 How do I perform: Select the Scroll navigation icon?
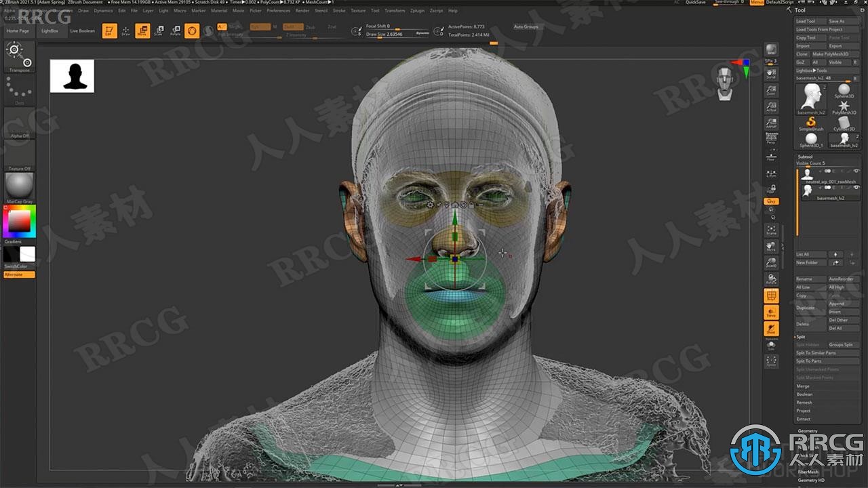tap(771, 73)
